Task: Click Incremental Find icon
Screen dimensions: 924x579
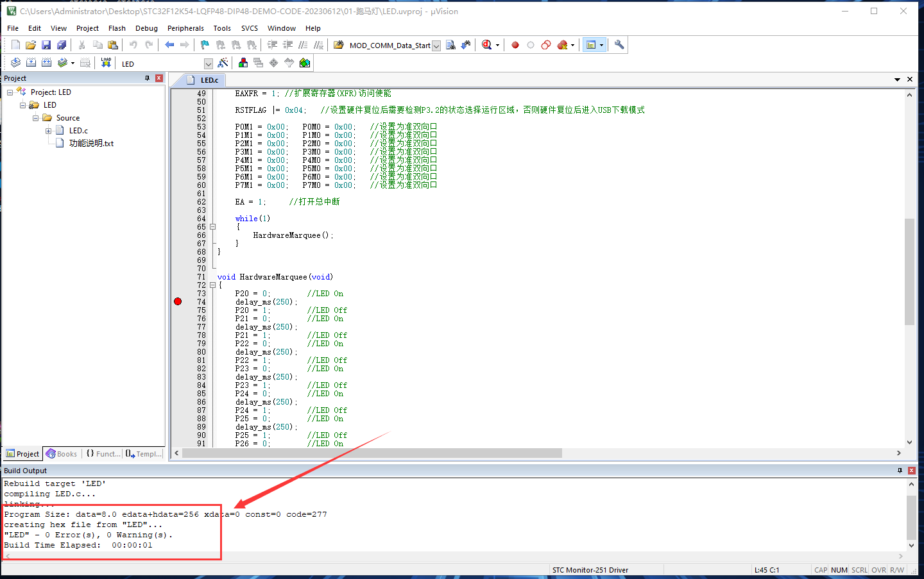Action: click(x=466, y=45)
